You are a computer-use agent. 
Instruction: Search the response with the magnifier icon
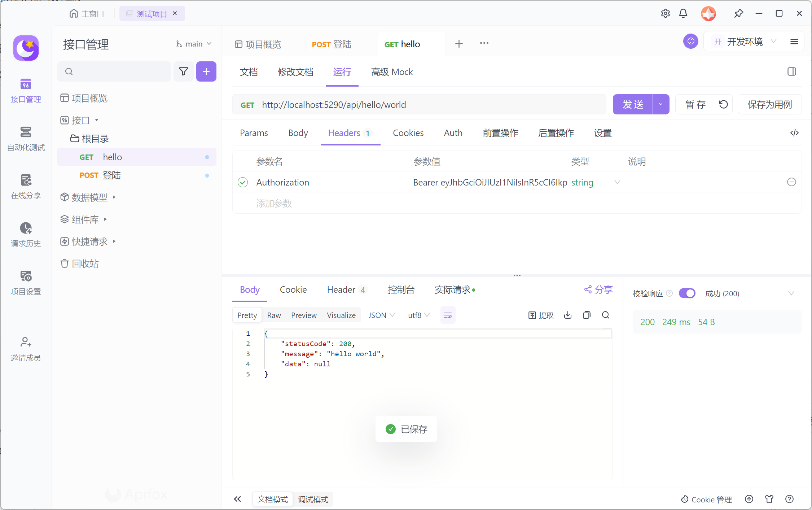pyautogui.click(x=606, y=315)
